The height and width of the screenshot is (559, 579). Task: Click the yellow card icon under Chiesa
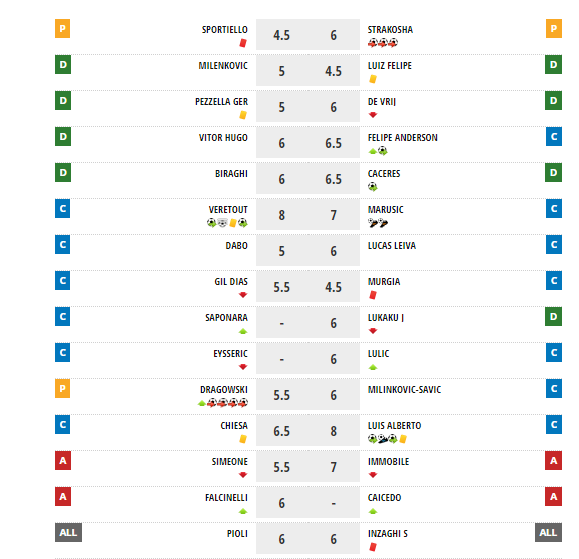[x=243, y=439]
